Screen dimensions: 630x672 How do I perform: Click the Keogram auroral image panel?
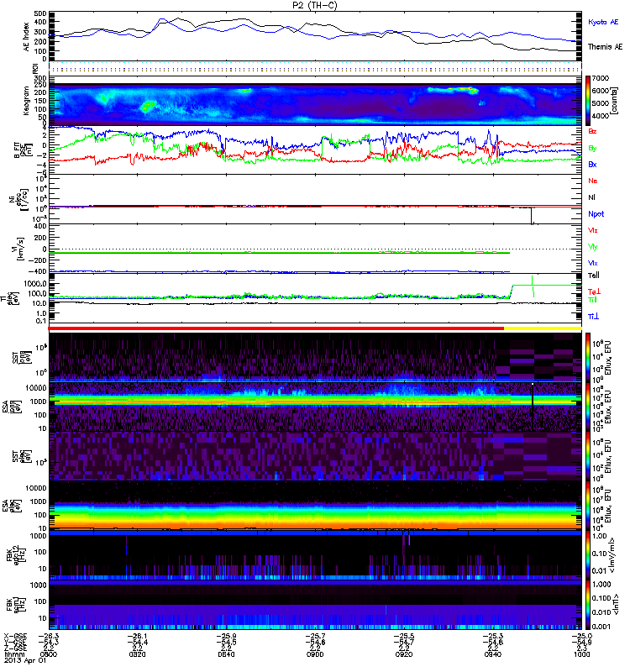315,100
